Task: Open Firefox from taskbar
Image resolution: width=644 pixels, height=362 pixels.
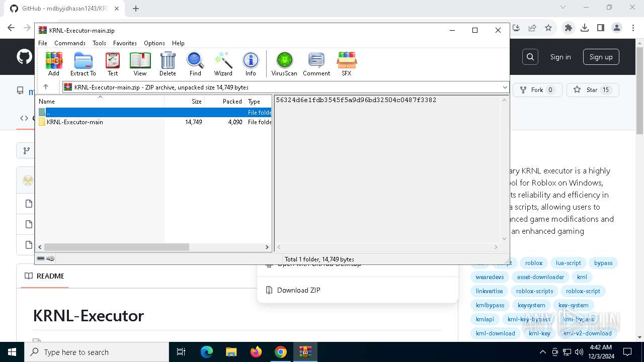Action: [256, 352]
